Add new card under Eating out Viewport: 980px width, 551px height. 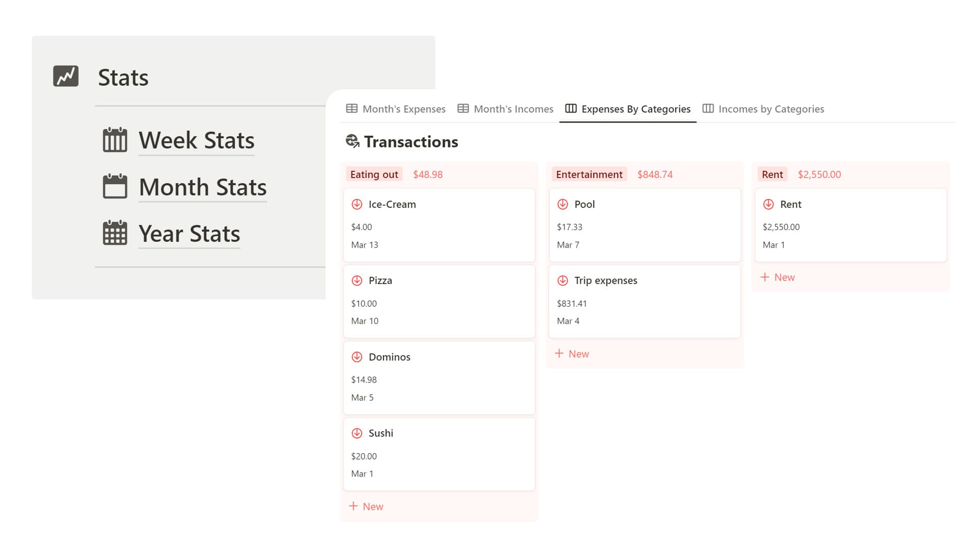[366, 506]
